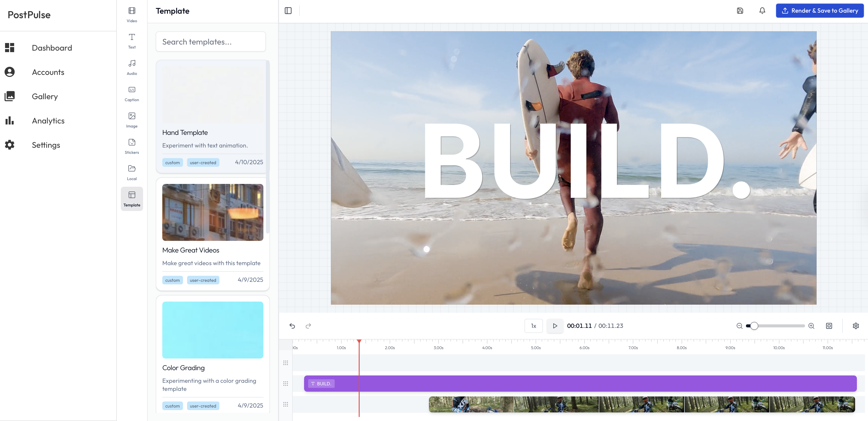Viewport: 868px width, 421px height.
Task: Select the Hand Template thumbnail
Action: [213, 94]
